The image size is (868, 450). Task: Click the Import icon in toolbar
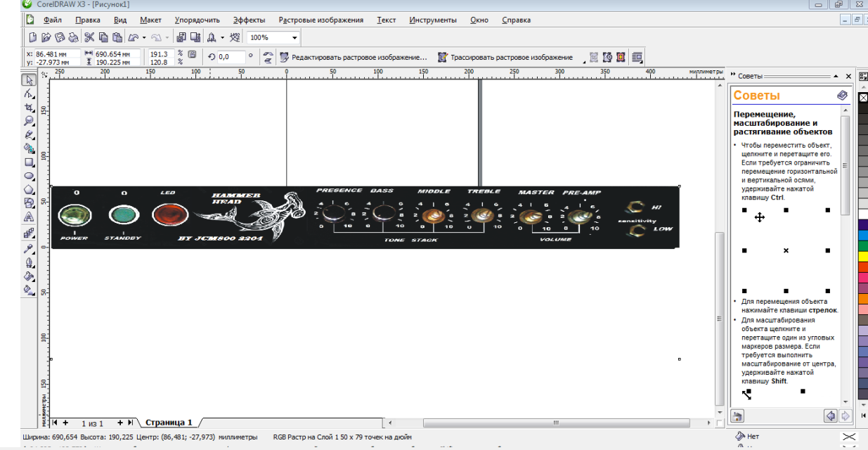click(x=181, y=37)
